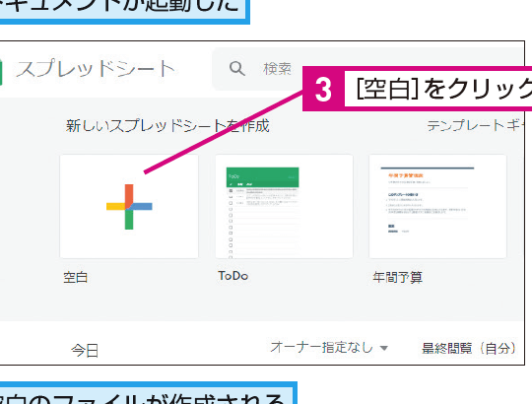The height and width of the screenshot is (404, 532).
Task: Open the テンプレート ギャラリー link
Action: pos(475,125)
